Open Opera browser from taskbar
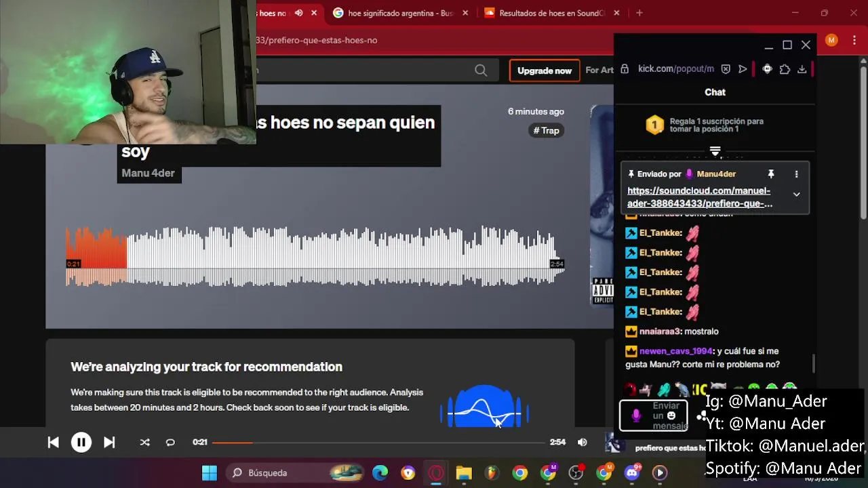Image resolution: width=868 pixels, height=488 pixels. (436, 472)
